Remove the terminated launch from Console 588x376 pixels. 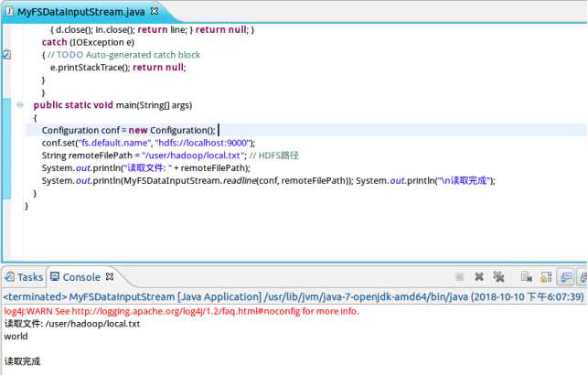point(479,277)
